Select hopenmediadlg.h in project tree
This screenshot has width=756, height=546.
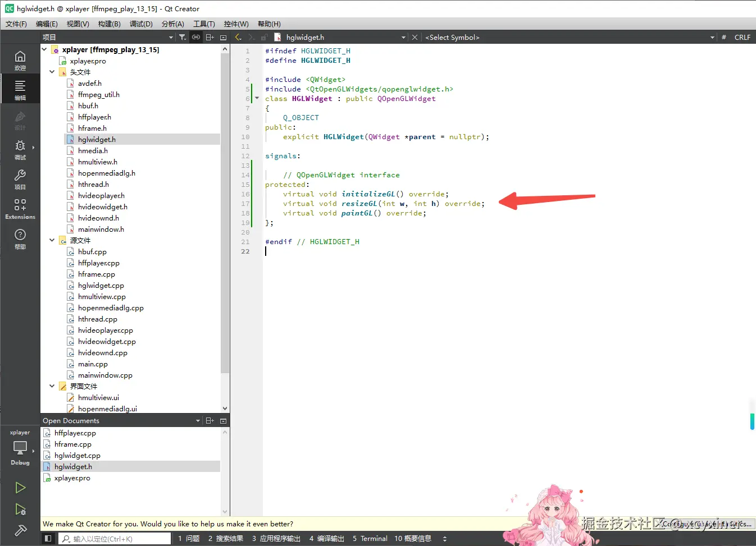point(106,173)
